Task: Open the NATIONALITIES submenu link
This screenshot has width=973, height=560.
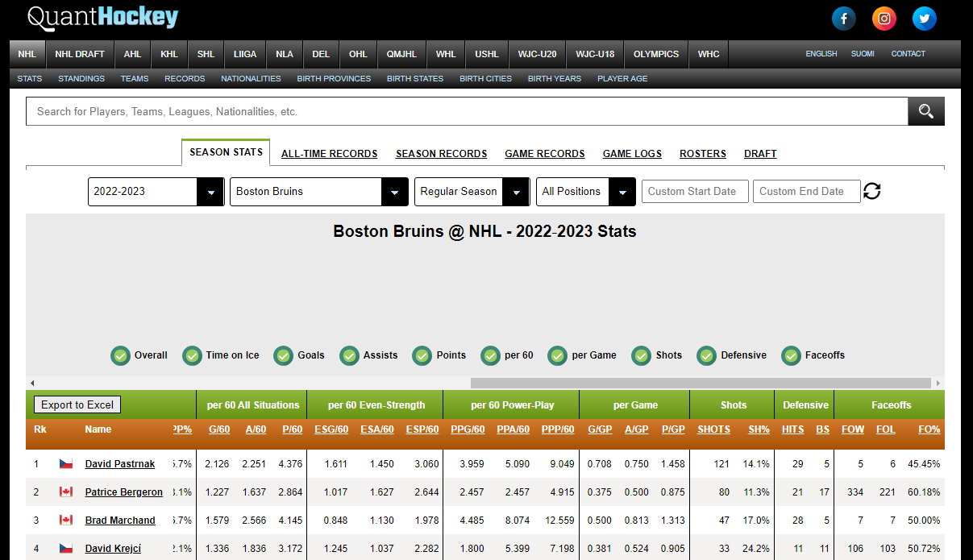Action: pyautogui.click(x=251, y=79)
